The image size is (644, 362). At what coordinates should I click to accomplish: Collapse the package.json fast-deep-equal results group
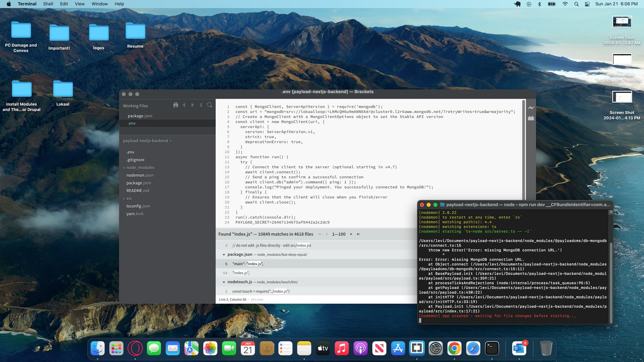(224, 255)
